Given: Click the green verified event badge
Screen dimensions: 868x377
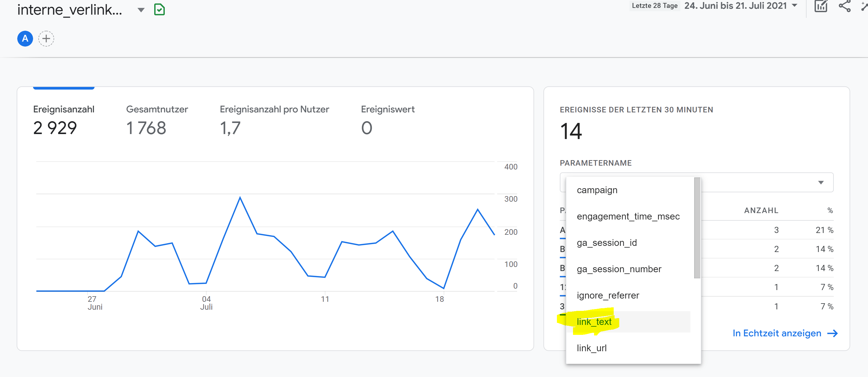Looking at the screenshot, I should pyautogui.click(x=159, y=9).
